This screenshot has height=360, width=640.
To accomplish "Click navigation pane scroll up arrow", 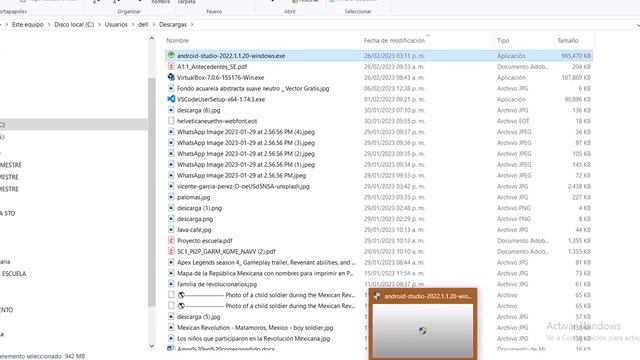I will click(x=151, y=38).
